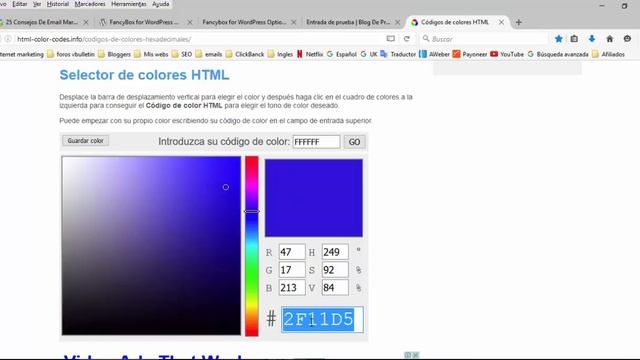Reload the page with refresh icon
The height and width of the screenshot is (360, 640).
407,39
